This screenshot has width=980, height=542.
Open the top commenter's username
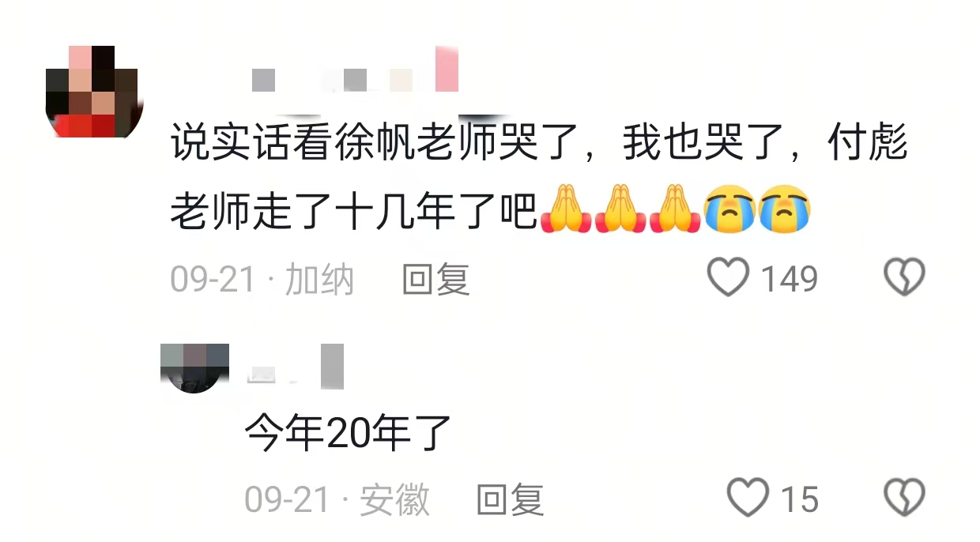coord(356,70)
